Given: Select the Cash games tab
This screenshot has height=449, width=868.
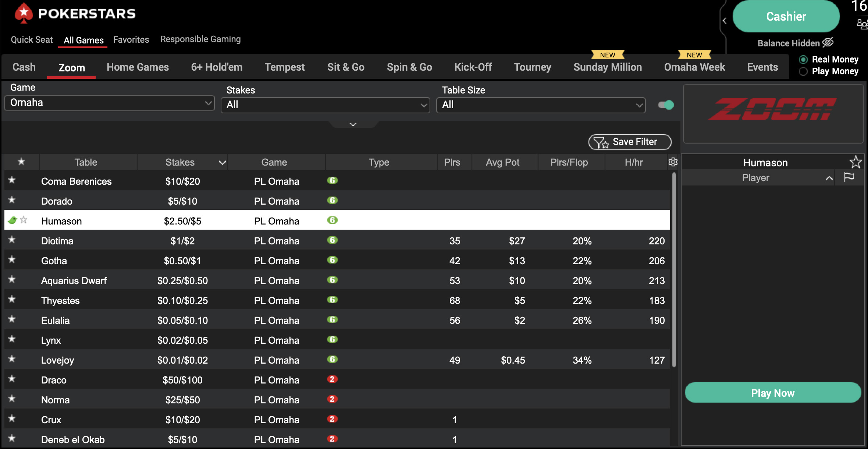Looking at the screenshot, I should pos(24,67).
